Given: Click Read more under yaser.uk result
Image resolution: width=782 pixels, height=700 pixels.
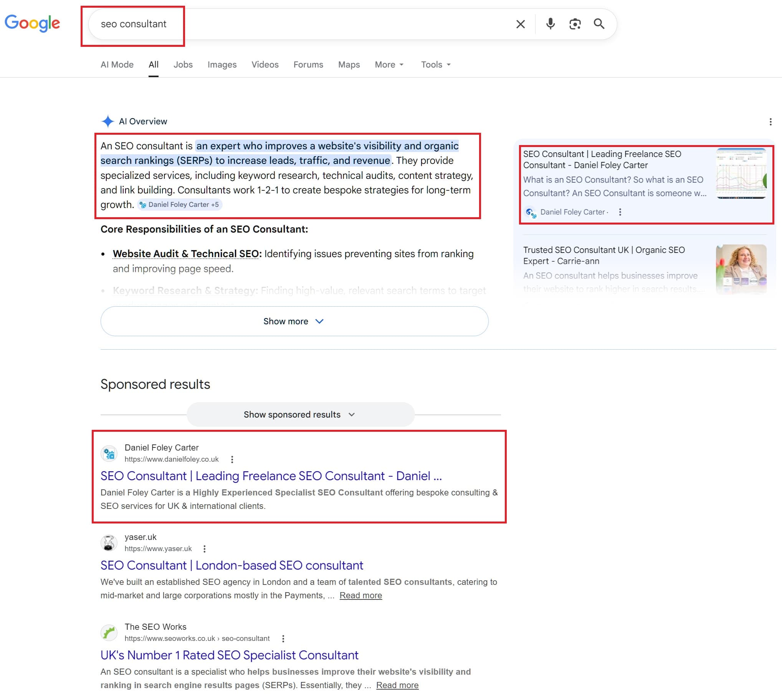Looking at the screenshot, I should [x=360, y=595].
